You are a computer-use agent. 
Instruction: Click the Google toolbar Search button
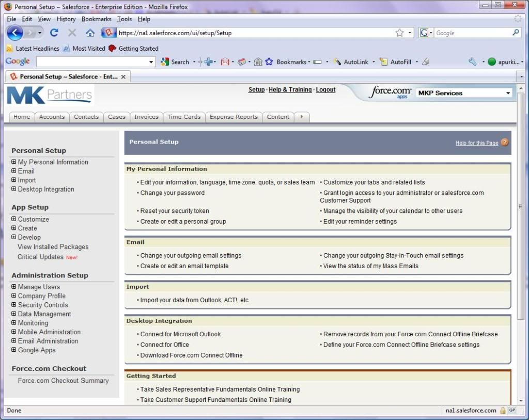(175, 62)
